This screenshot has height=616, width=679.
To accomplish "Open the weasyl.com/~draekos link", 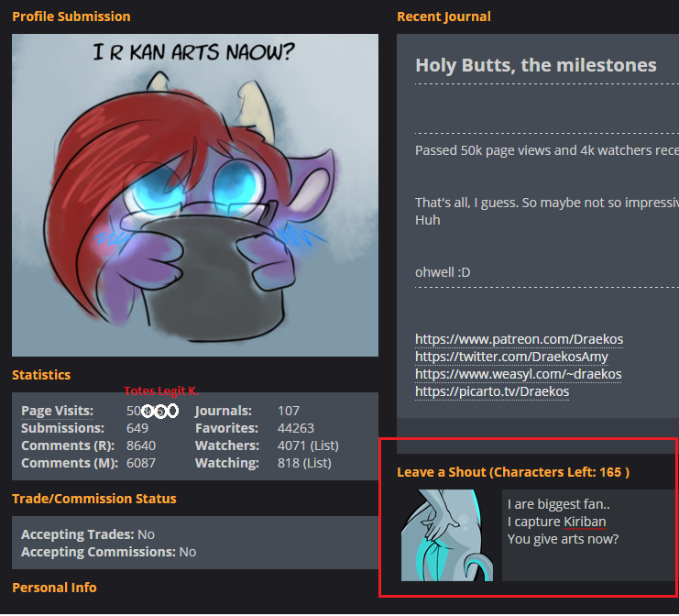I will click(x=518, y=374).
